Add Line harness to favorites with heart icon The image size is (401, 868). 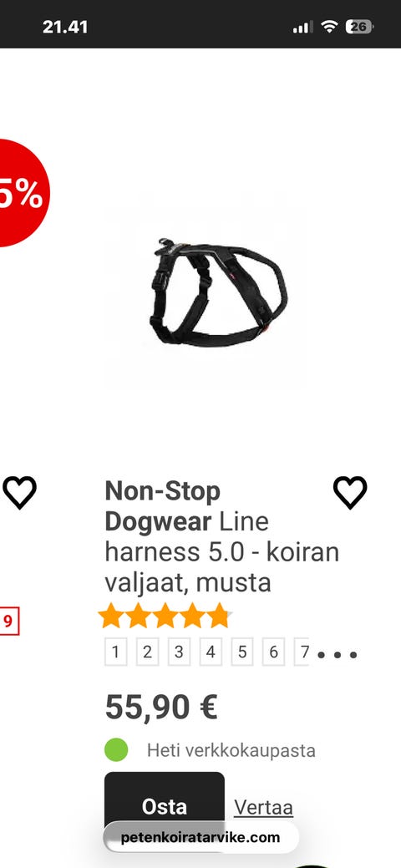click(349, 492)
